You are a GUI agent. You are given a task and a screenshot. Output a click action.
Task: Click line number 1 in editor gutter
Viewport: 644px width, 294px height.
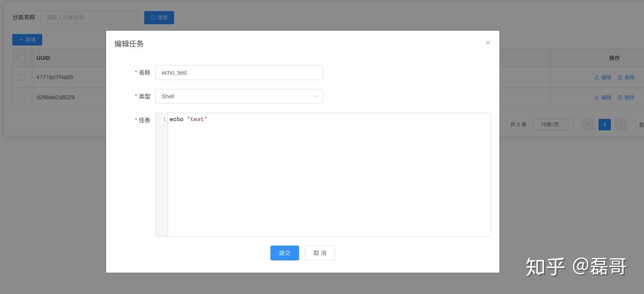pyautogui.click(x=164, y=119)
